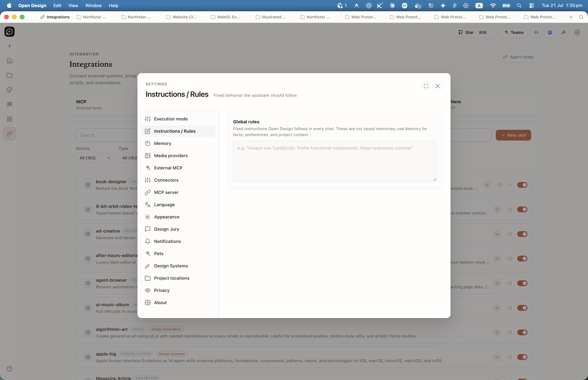Open the Type All (163) dropdown
588x380 pixels.
[128, 158]
